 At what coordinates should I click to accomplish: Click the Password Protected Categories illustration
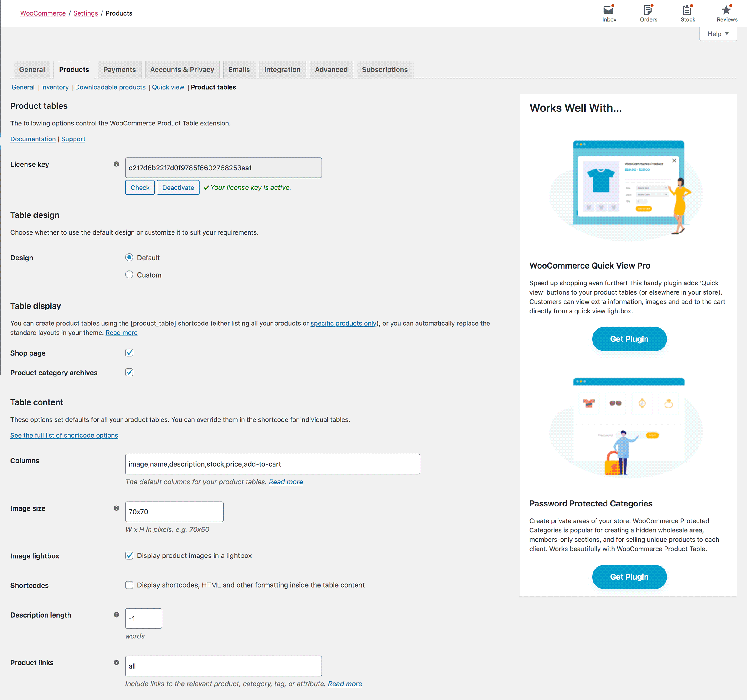click(626, 428)
